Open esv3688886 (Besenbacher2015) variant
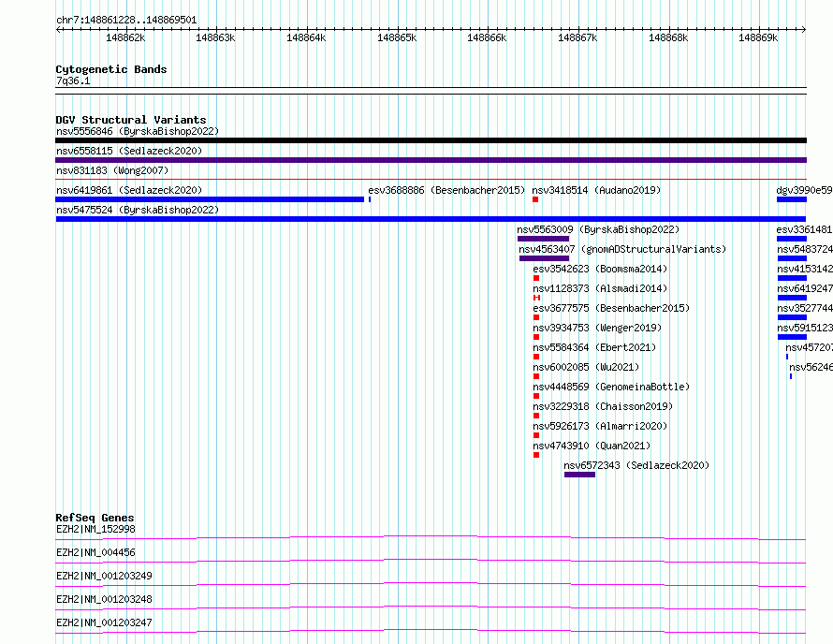This screenshot has width=833, height=644. [x=446, y=190]
